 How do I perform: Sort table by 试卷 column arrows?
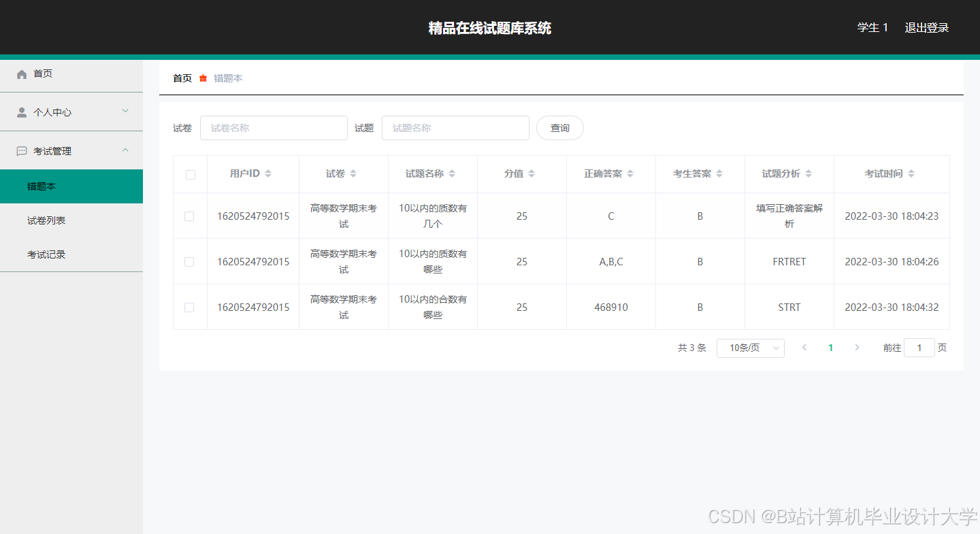(353, 174)
